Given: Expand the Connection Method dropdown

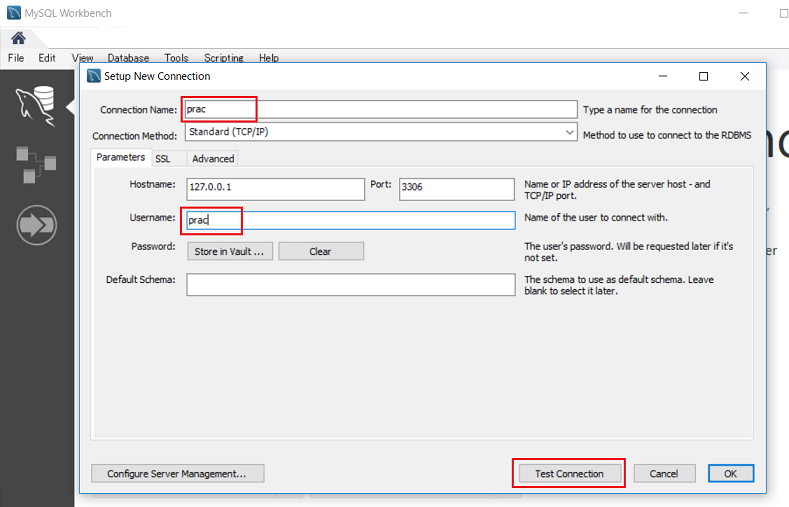Looking at the screenshot, I should [569, 132].
